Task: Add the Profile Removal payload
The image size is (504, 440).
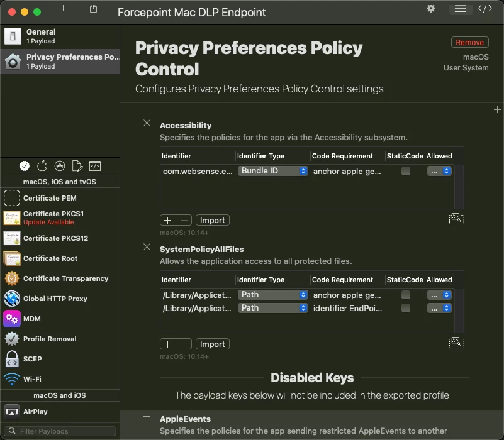Action: pyautogui.click(x=60, y=339)
